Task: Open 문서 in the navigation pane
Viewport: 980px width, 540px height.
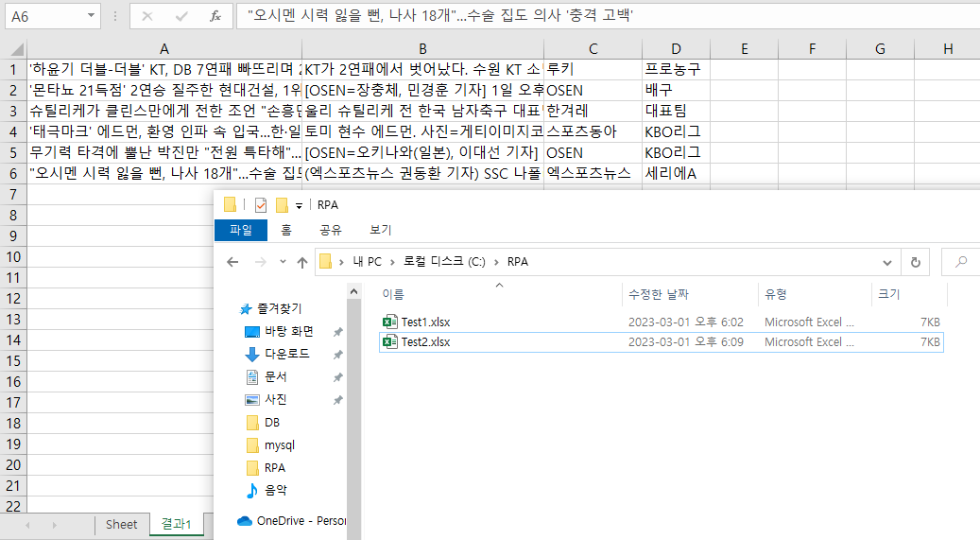Action: coord(275,376)
